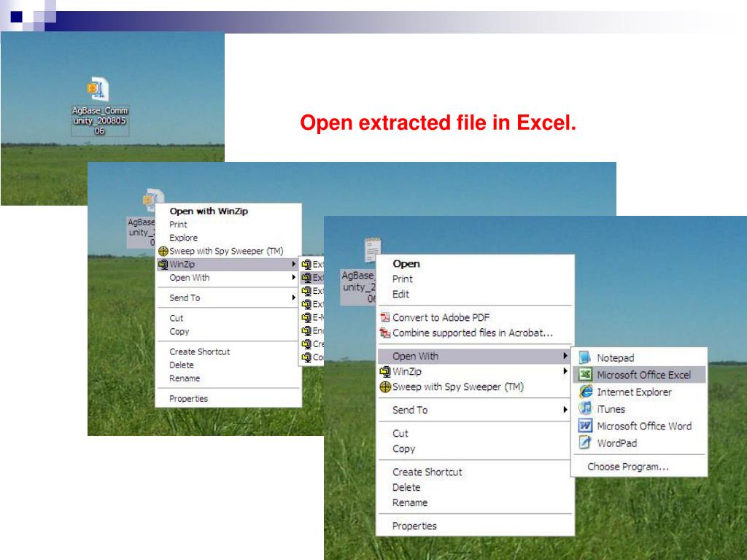
Task: Click the WinZip icon in the Open with WinZip menu
Action: [163, 264]
